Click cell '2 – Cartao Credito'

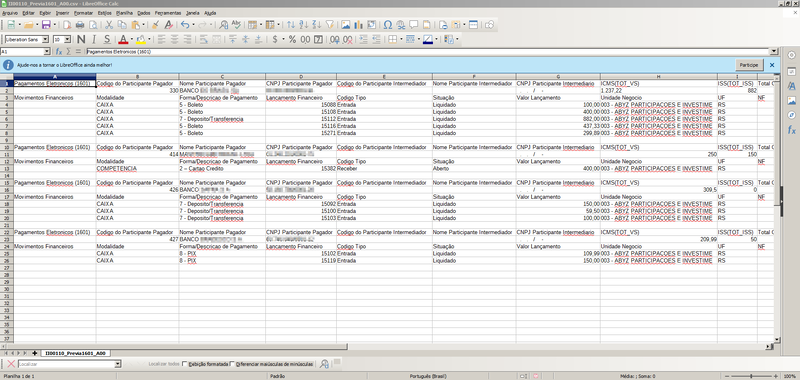tap(222, 168)
